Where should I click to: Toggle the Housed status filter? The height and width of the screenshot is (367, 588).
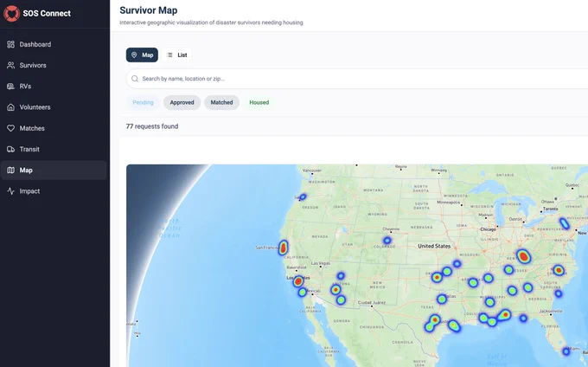click(259, 102)
